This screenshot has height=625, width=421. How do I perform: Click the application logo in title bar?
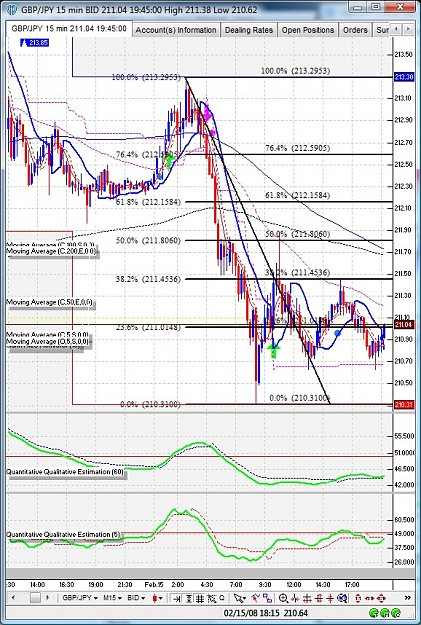point(12,8)
